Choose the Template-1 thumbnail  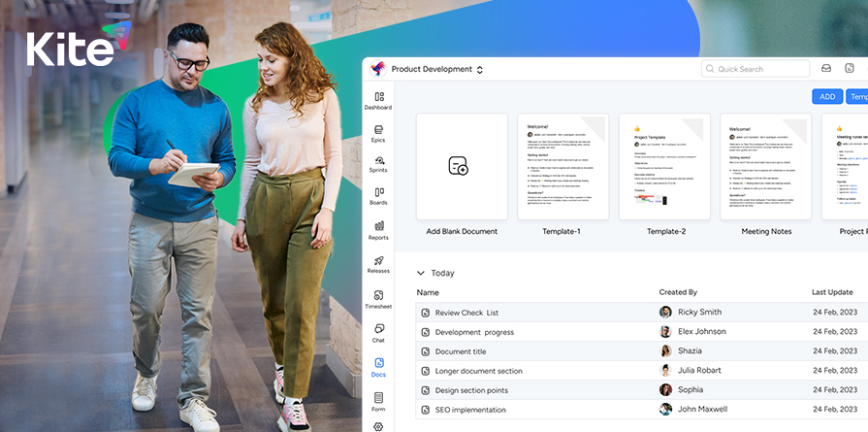(x=563, y=166)
